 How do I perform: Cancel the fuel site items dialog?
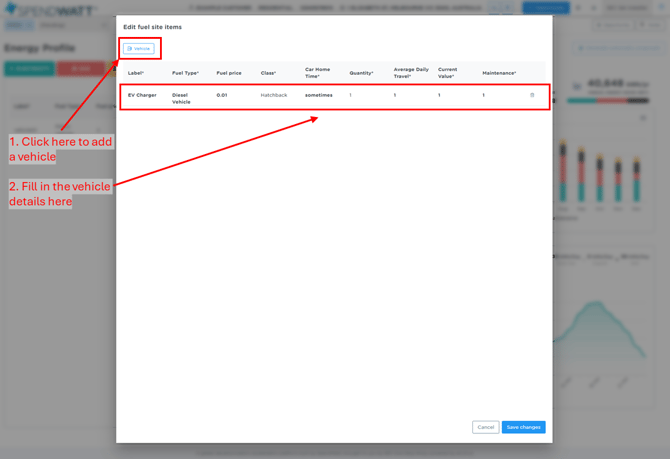[x=485, y=427]
